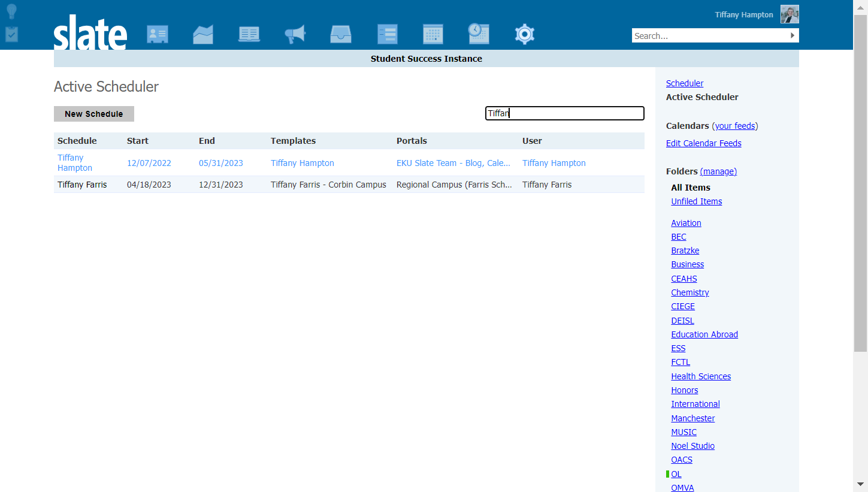Image resolution: width=868 pixels, height=492 pixels.
Task: Click the Templates column header
Action: [x=293, y=141]
